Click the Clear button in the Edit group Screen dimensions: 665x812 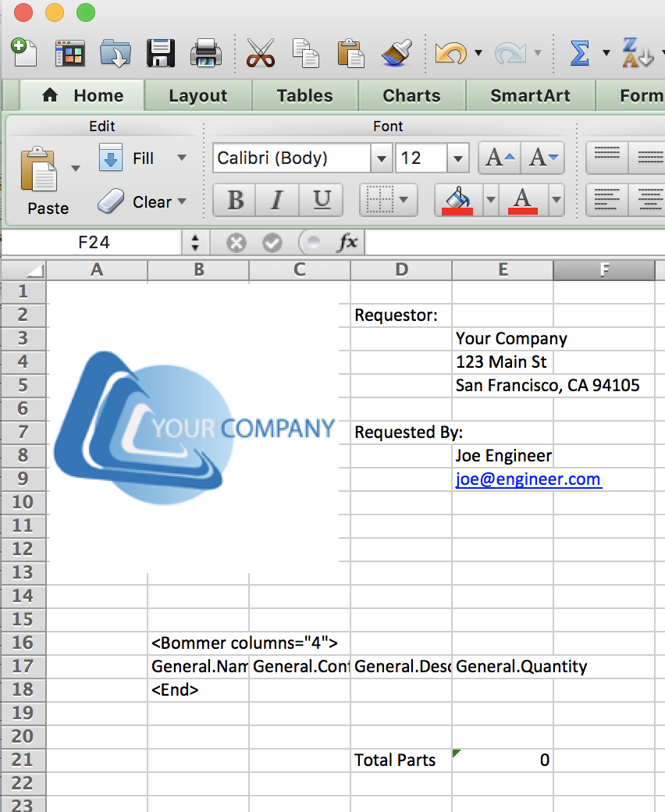[x=153, y=201]
